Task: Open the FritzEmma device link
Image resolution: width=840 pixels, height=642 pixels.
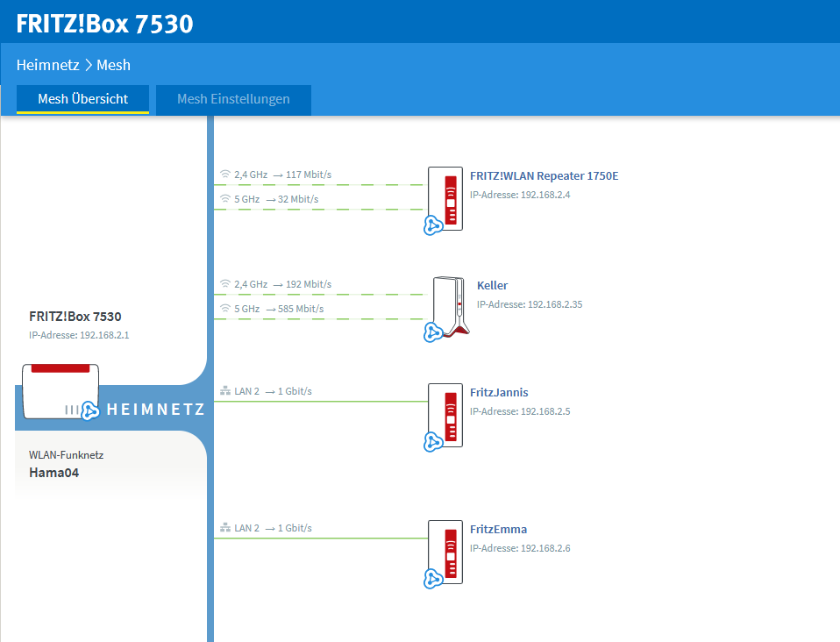Action: point(498,529)
